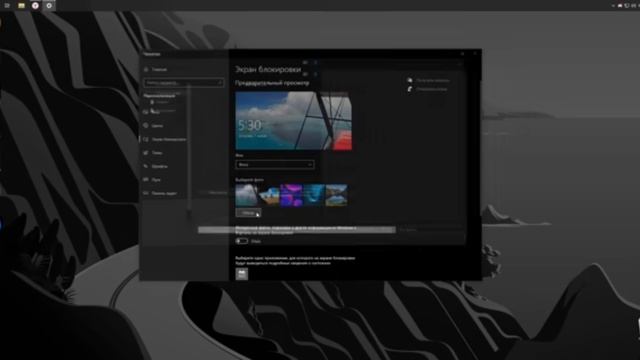Click the calendar app detailed-status icon
The height and width of the screenshot is (360, 640).
coord(242,273)
